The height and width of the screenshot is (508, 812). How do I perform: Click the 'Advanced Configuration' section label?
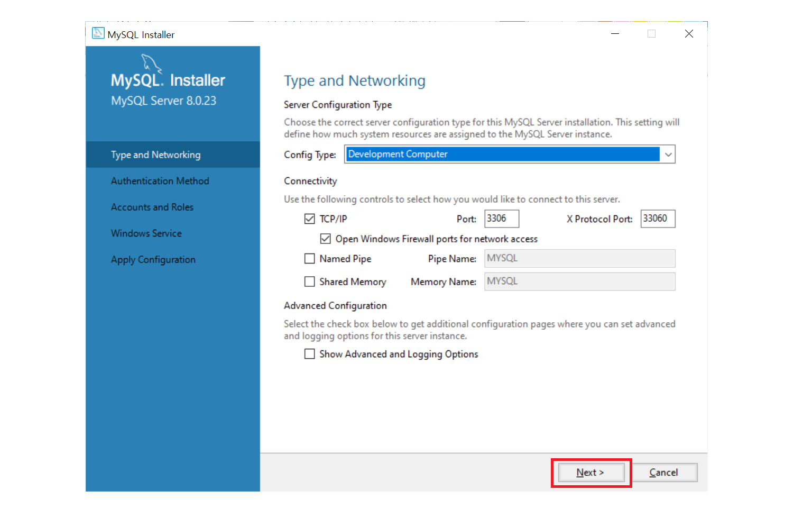tap(335, 306)
